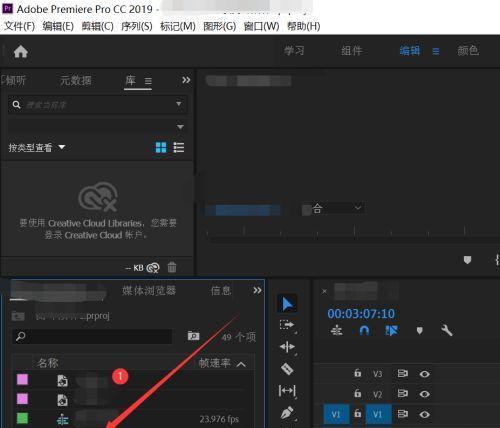500x428 pixels.
Task: Expand Libraries search filter dropdown
Action: point(179,104)
